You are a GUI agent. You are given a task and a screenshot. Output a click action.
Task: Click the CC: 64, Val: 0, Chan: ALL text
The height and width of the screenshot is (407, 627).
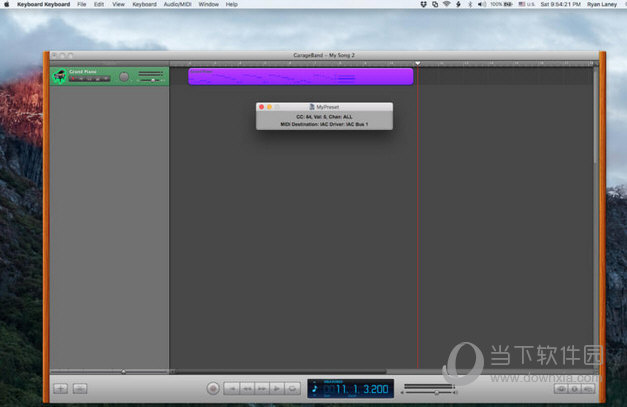(324, 117)
